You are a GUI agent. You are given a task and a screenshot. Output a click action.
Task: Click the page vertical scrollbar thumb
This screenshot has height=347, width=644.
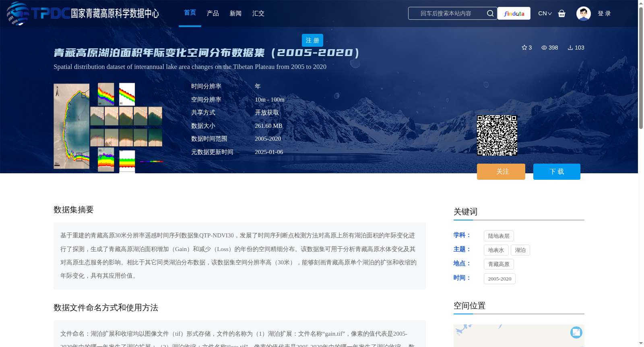click(x=641, y=67)
